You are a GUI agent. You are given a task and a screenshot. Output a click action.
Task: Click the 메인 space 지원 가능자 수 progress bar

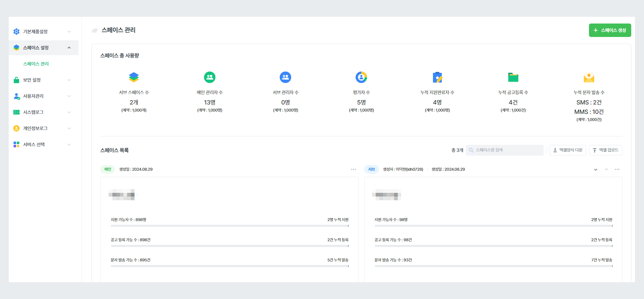(230, 226)
